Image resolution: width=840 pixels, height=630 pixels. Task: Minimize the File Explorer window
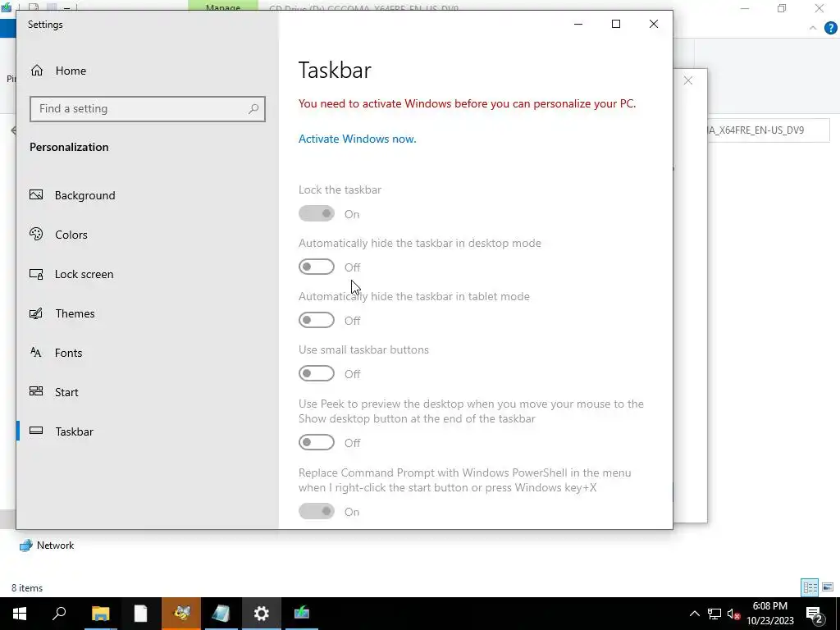pos(745,8)
